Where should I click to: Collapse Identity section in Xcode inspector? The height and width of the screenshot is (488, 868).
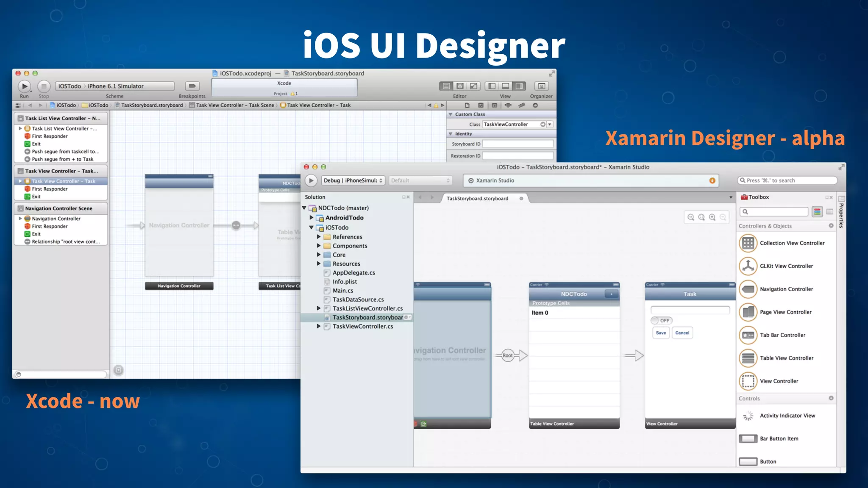[x=451, y=134]
